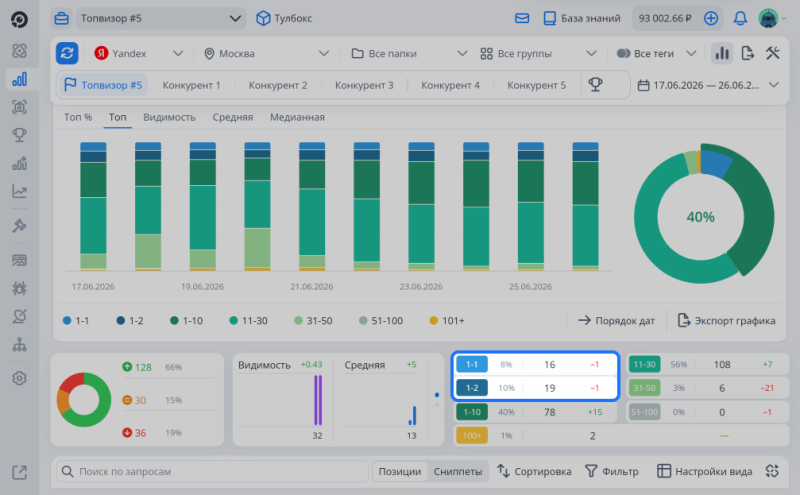Open settings gear in left sidebar
This screenshot has height=495, width=800.
[x=19, y=378]
